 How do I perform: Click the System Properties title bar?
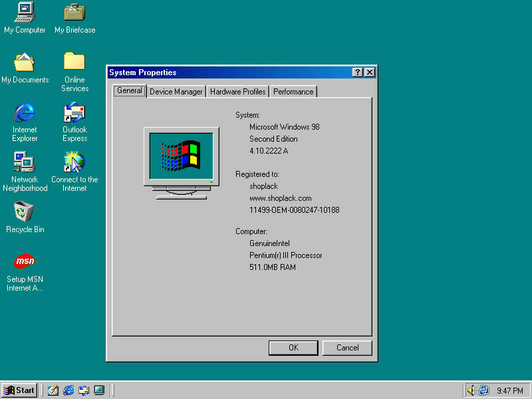(230, 72)
